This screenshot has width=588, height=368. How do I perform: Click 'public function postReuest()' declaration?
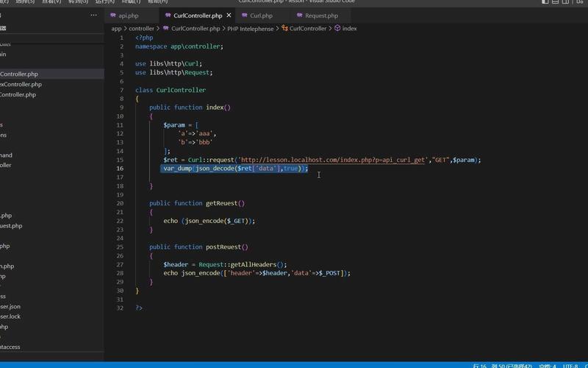pyautogui.click(x=198, y=247)
